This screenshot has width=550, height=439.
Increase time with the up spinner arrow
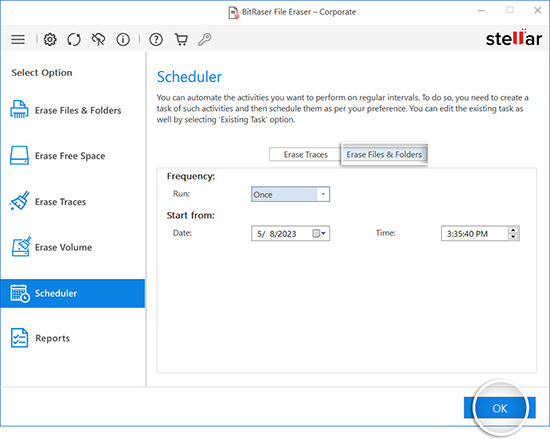click(x=513, y=230)
